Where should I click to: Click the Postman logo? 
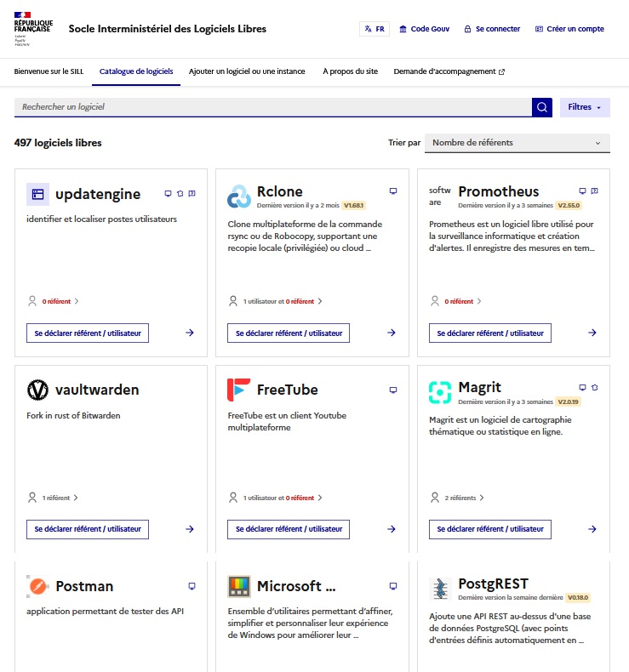(37, 586)
